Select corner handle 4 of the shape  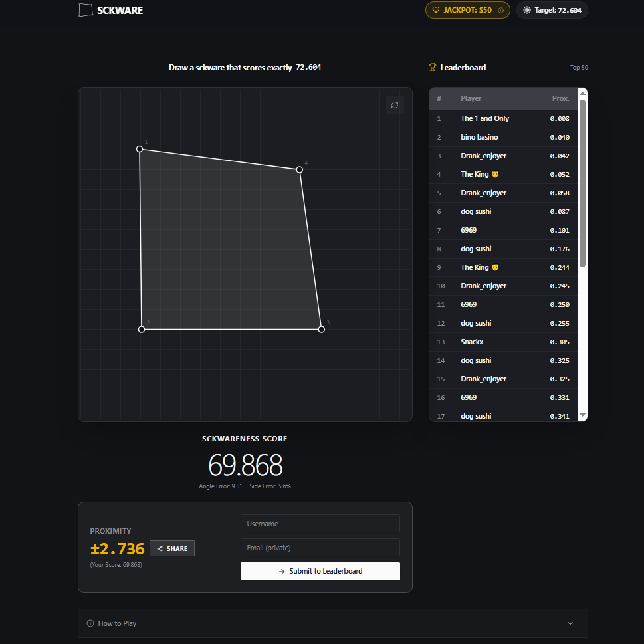[x=300, y=169]
